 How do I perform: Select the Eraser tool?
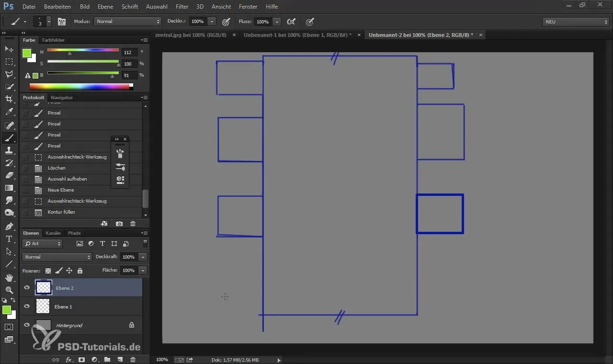tap(9, 175)
